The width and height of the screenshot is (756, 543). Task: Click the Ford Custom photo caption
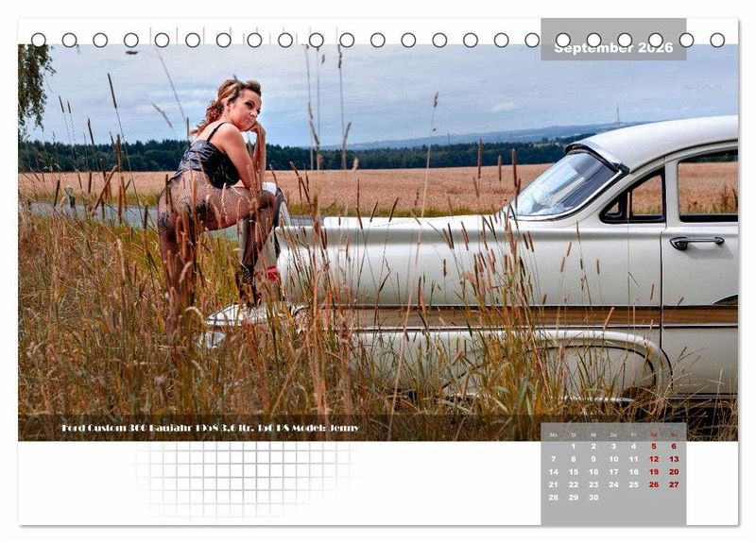(210, 428)
